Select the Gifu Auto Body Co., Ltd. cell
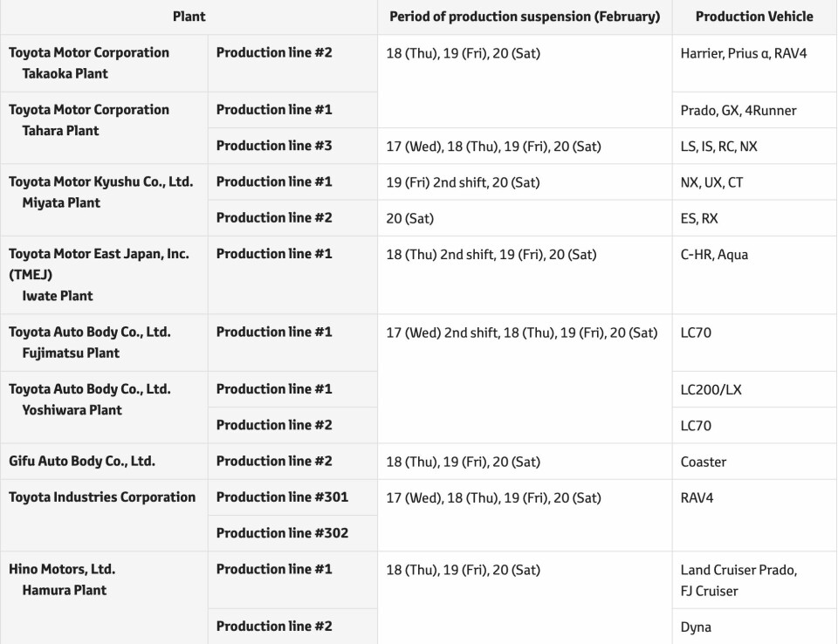 click(x=82, y=461)
